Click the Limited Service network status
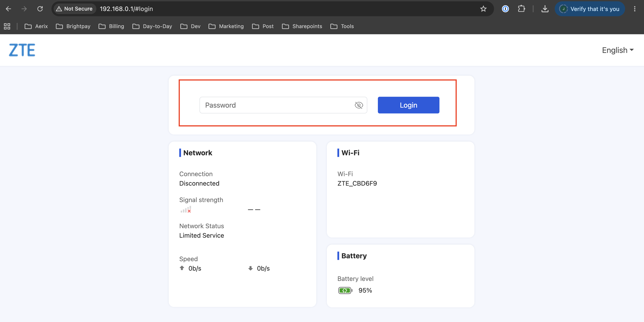Screen dimensions: 644x322 point(201,235)
